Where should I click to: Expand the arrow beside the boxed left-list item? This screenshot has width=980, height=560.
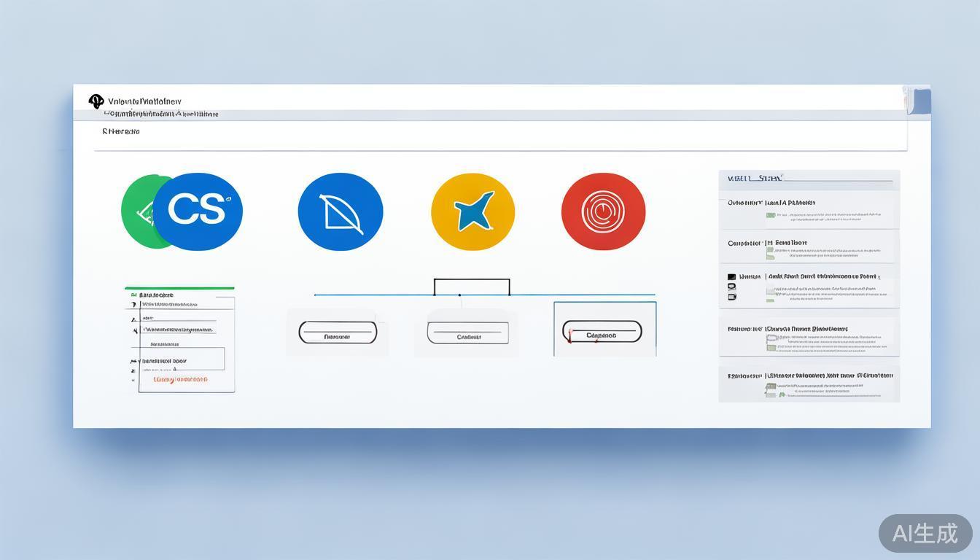pyautogui.click(x=134, y=361)
